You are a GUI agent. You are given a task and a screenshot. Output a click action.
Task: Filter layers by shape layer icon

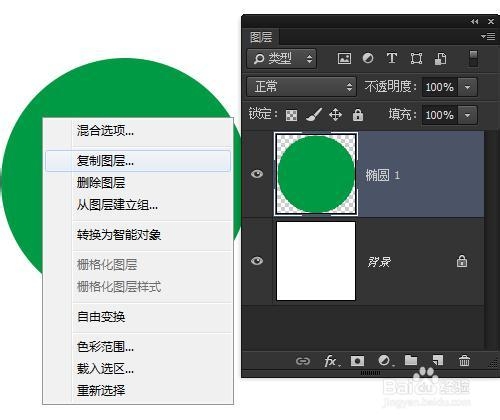point(416,59)
